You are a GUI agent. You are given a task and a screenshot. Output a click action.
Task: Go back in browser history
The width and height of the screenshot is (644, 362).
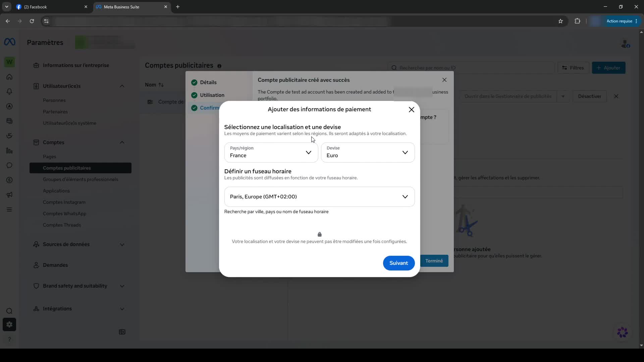(8, 21)
